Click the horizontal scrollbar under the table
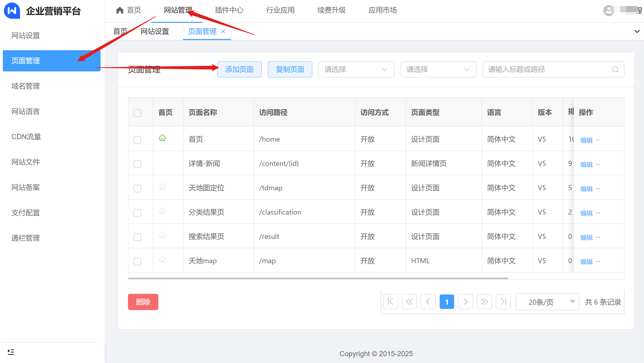 [318, 278]
